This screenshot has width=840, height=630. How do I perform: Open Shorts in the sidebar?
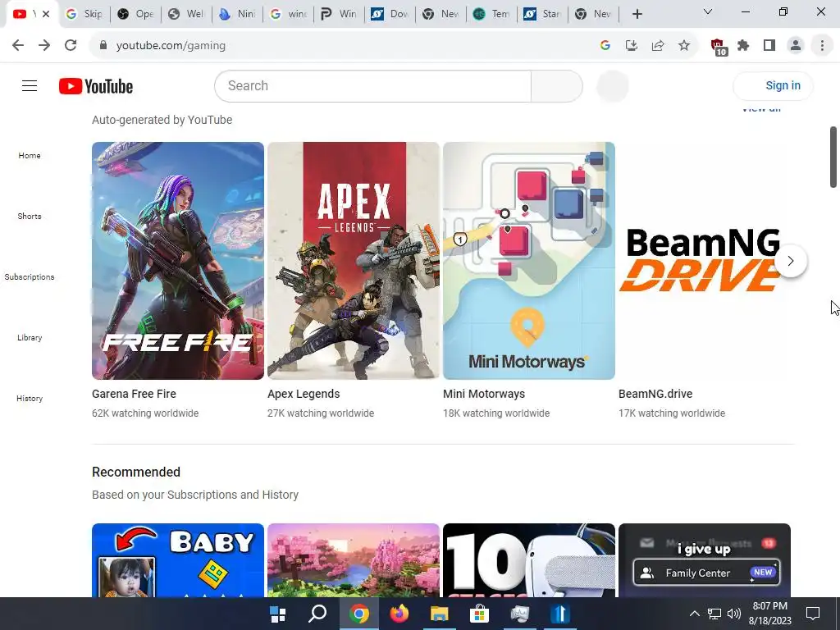pyautogui.click(x=30, y=216)
